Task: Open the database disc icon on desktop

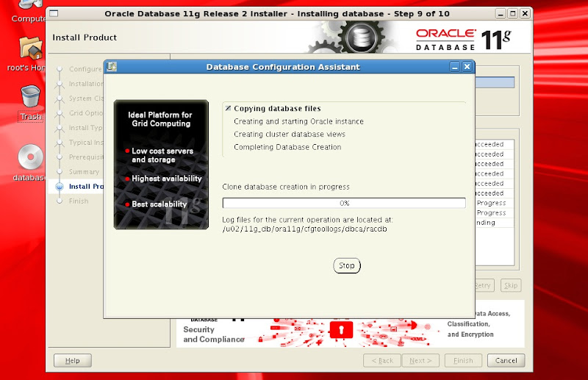Action: coord(30,162)
